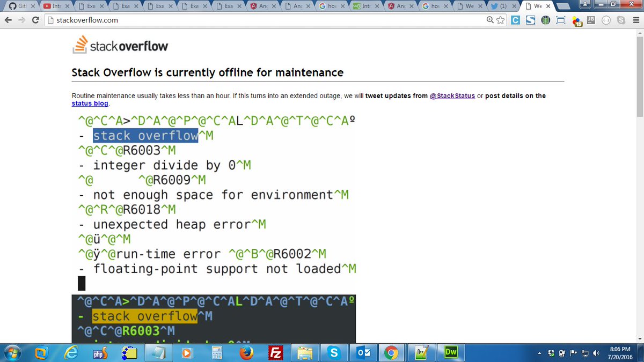Open the blue C extension icon

point(515,20)
